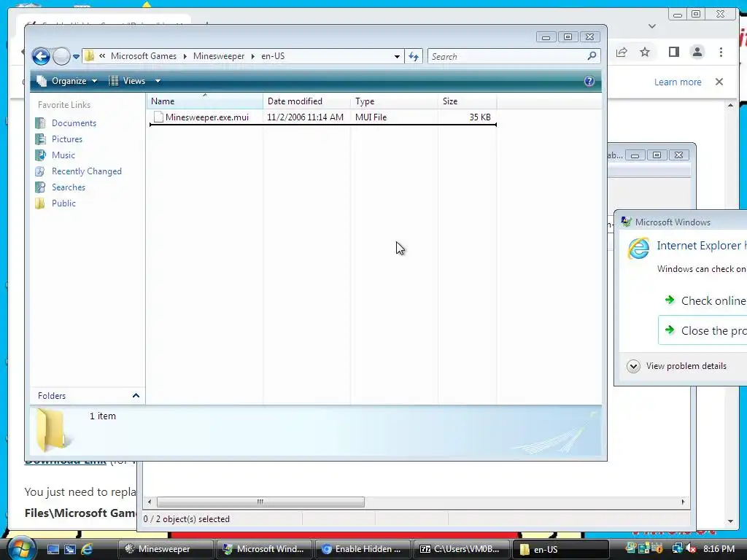Viewport: 747px width, 560px height.
Task: Click the horizontal scrollbar thumb in background window
Action: 260,502
